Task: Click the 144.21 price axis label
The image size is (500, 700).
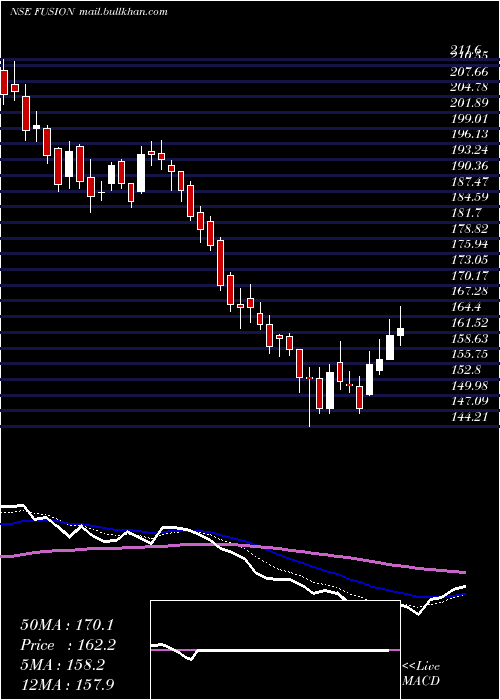Action: point(469,417)
